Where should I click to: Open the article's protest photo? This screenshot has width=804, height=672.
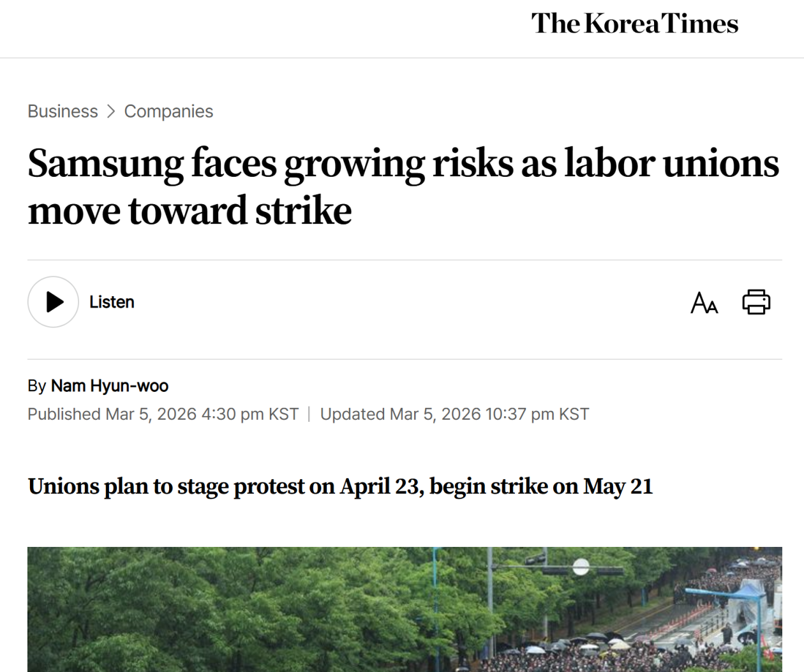405,609
